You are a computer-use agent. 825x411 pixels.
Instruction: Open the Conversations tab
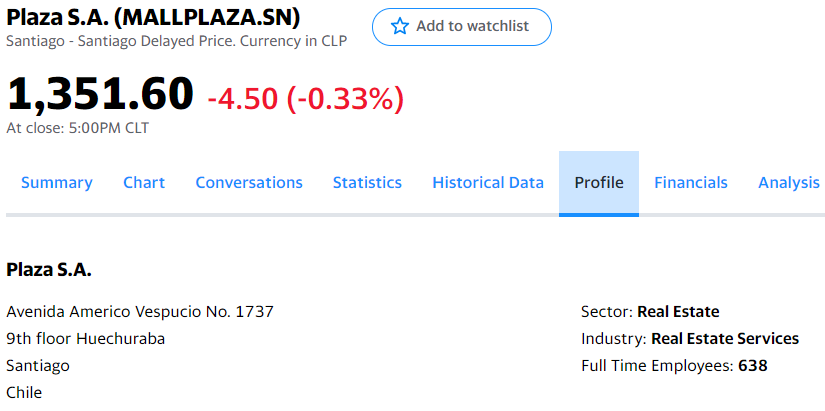(249, 183)
